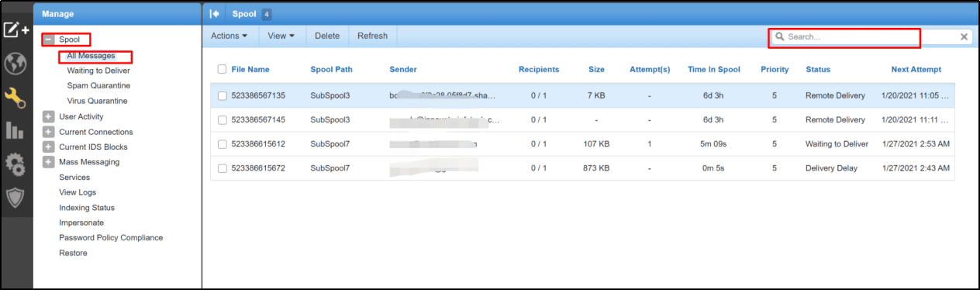Click file name 523386567145

[x=258, y=120]
